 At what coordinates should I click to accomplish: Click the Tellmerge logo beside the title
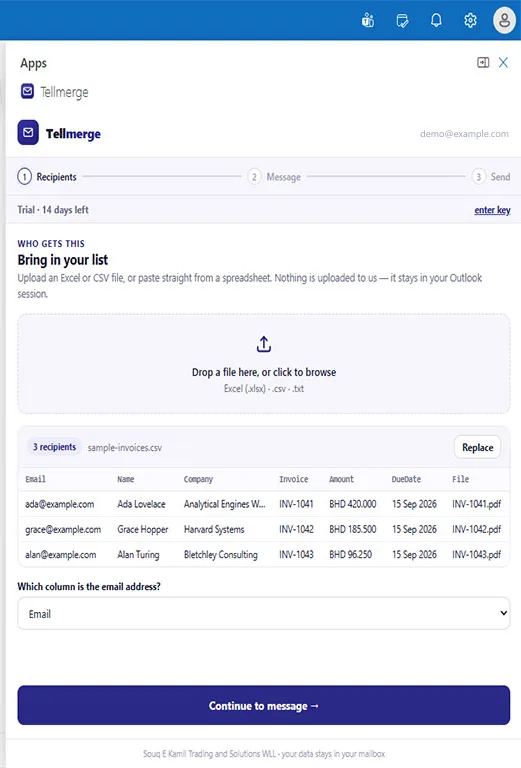(28, 133)
